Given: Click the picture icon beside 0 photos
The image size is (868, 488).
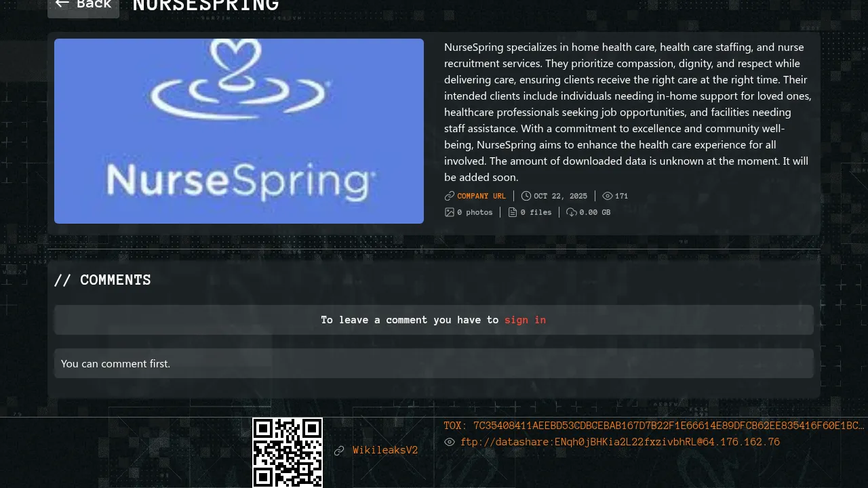Looking at the screenshot, I should [449, 212].
